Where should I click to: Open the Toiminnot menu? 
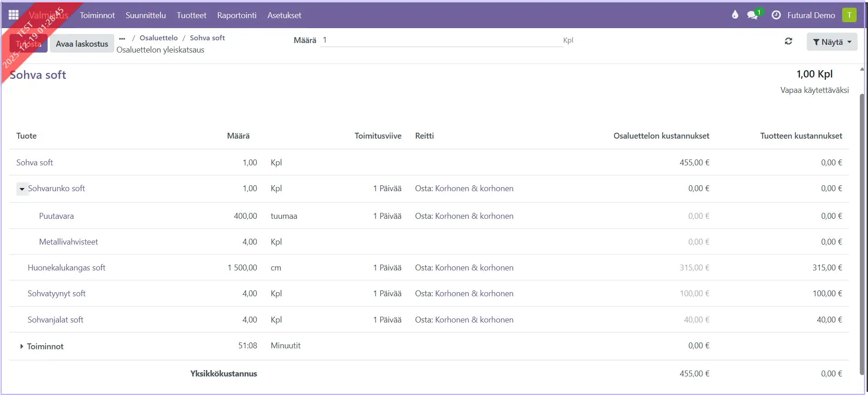(x=97, y=15)
